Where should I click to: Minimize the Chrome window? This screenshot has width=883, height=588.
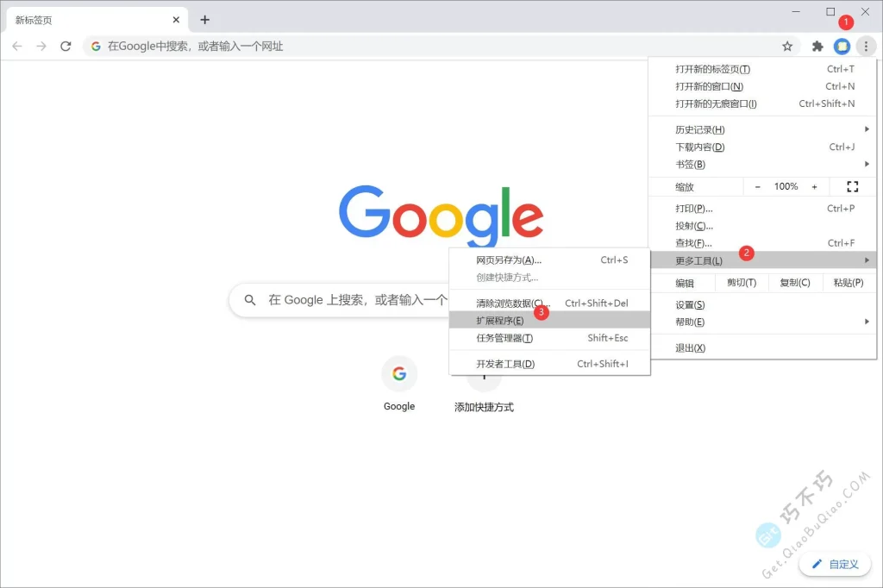(x=796, y=11)
